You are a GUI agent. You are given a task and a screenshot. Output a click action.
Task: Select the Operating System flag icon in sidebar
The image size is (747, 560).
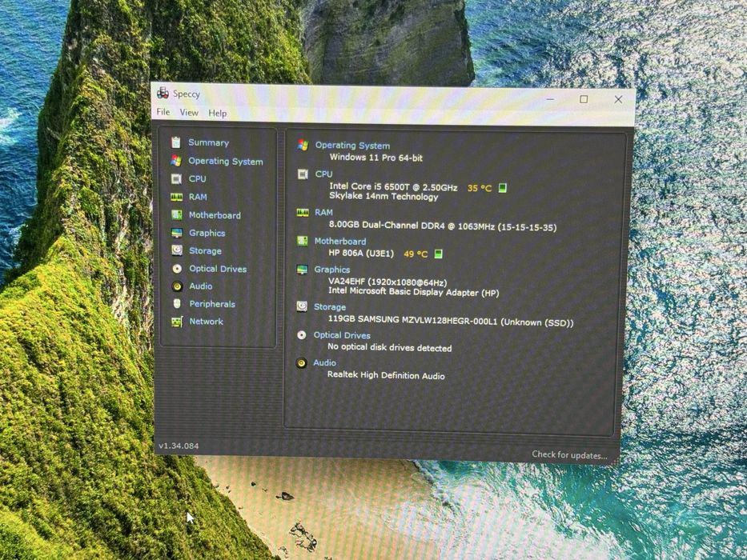tap(176, 161)
